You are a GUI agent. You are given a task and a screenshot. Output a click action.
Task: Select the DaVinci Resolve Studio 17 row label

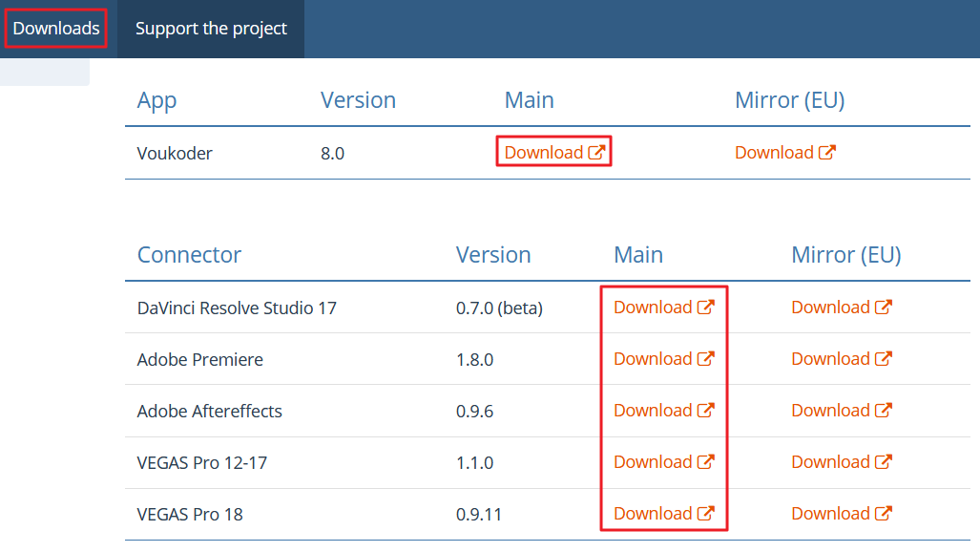pos(237,308)
